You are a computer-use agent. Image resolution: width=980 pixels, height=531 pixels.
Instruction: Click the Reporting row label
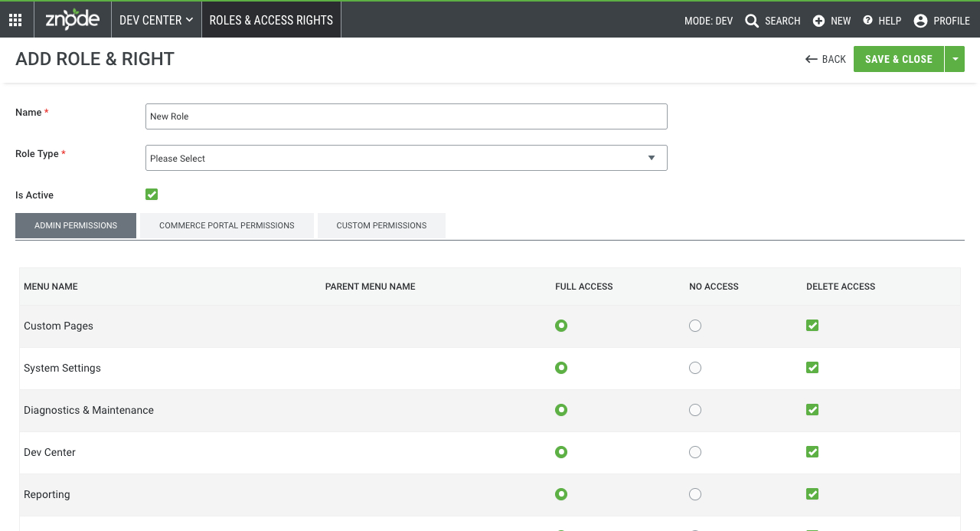47,494
